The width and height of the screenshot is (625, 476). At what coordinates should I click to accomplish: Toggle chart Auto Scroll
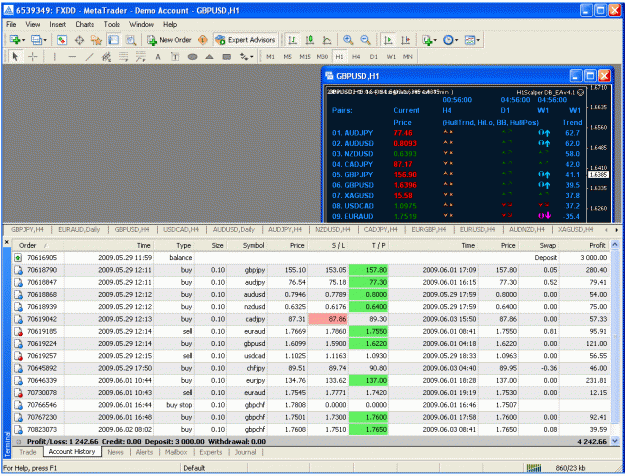coord(388,40)
